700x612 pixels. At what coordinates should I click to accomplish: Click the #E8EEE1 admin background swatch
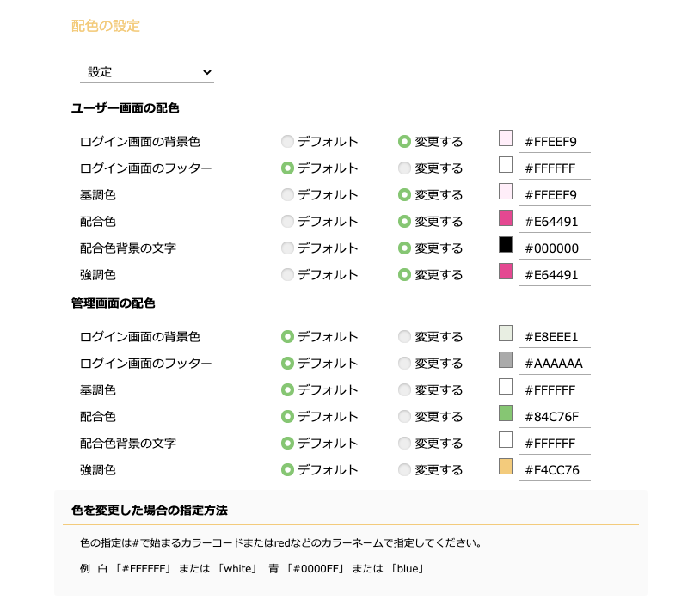[506, 334]
